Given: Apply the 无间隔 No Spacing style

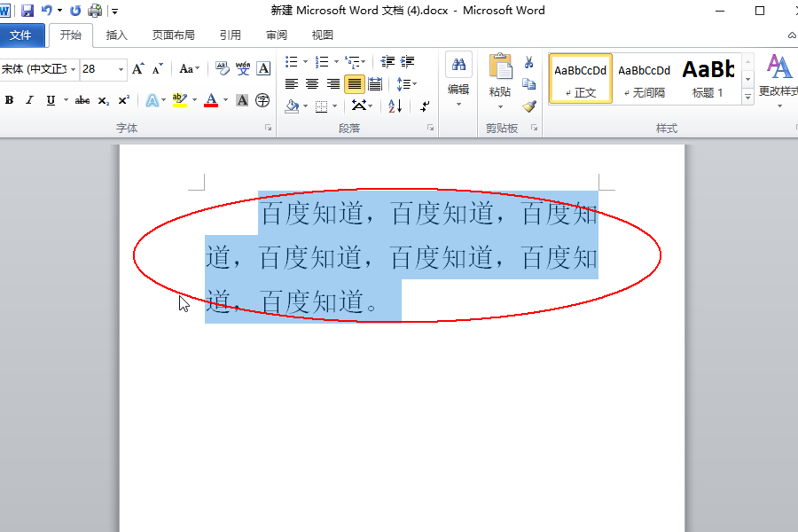Looking at the screenshot, I should [x=645, y=79].
